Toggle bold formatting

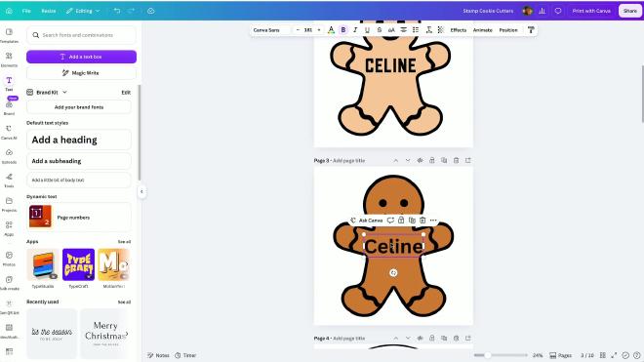343,30
